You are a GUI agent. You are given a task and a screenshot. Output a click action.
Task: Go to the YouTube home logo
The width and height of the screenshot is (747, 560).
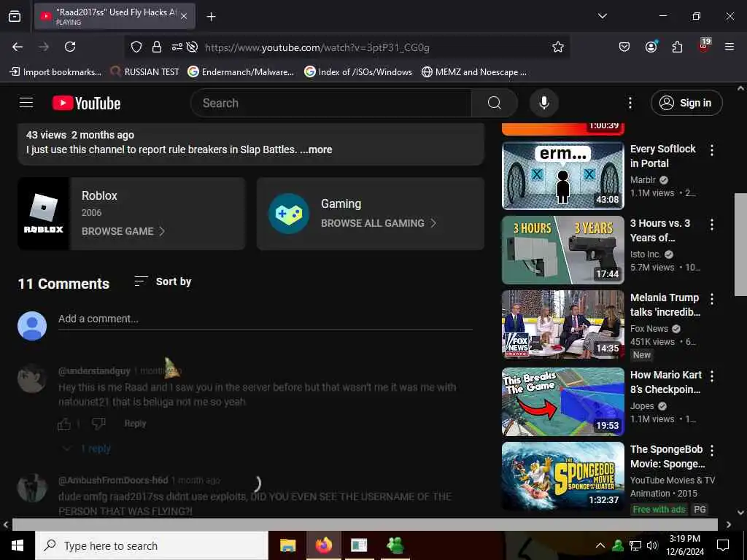[86, 104]
